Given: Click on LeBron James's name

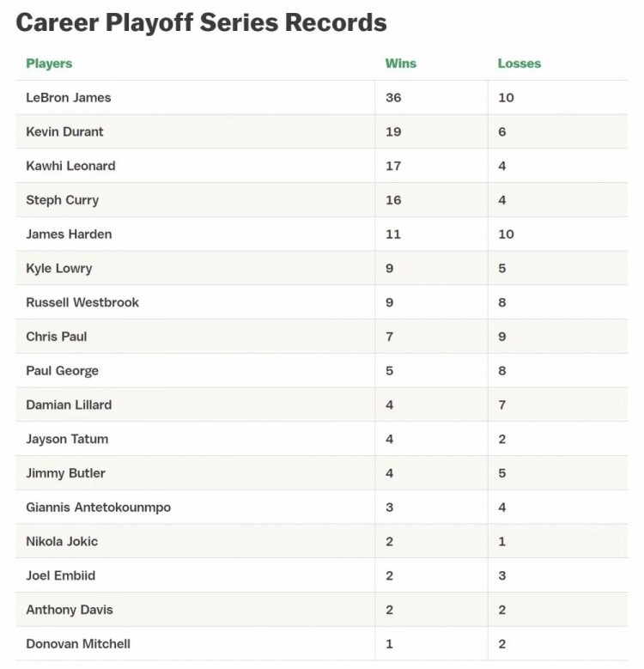Looking at the screenshot, I should click(69, 98).
